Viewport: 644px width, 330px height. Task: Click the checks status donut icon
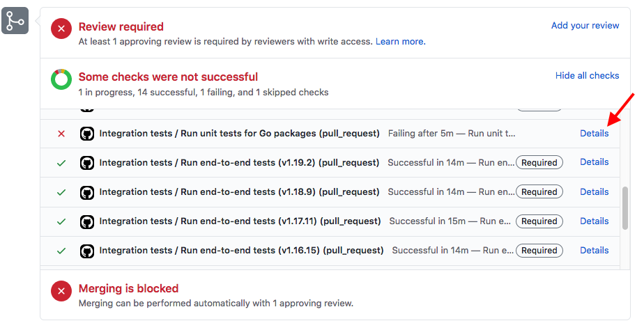[x=61, y=79]
